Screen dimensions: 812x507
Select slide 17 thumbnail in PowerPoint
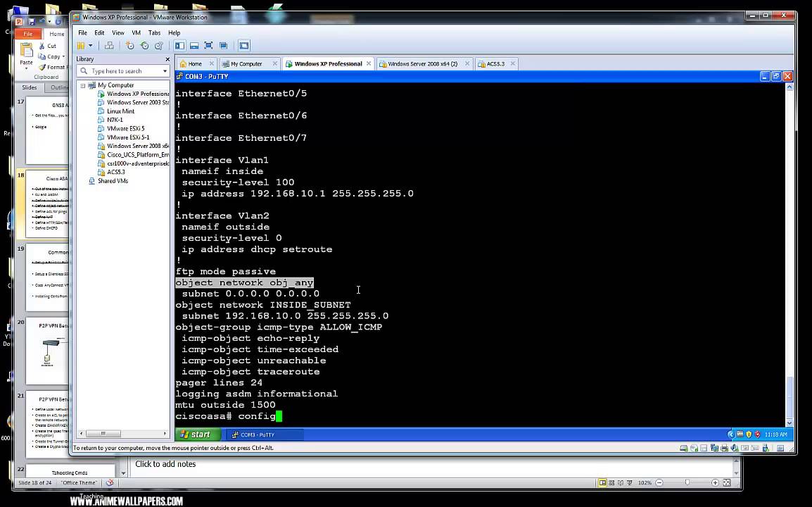click(46, 130)
